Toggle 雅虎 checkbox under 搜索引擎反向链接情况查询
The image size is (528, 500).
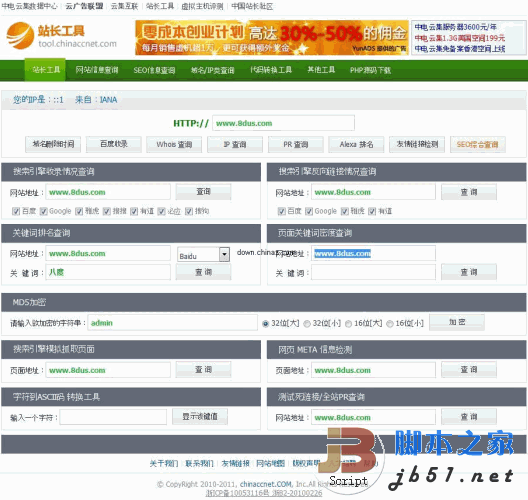point(344,211)
